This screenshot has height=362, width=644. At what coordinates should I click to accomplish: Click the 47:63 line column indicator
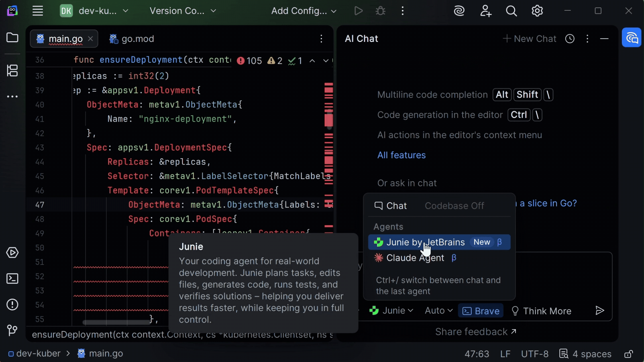[x=477, y=354]
